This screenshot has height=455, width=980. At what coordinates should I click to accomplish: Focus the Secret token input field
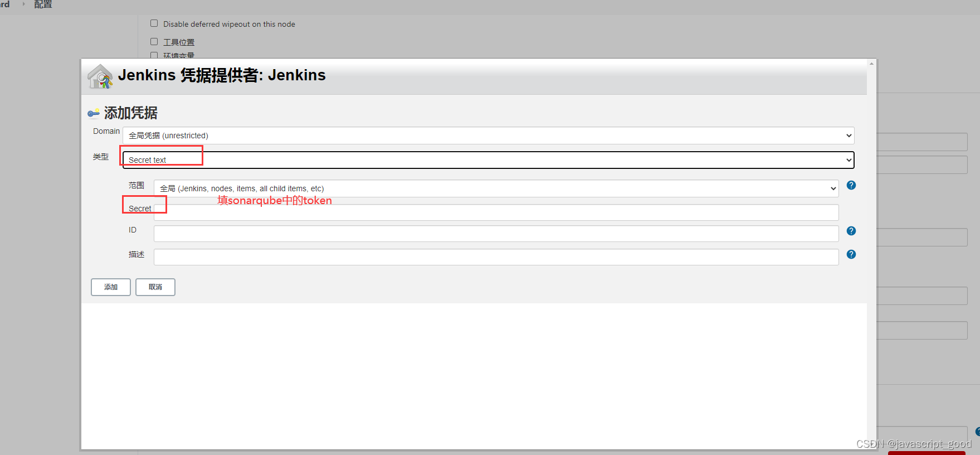[x=496, y=212]
